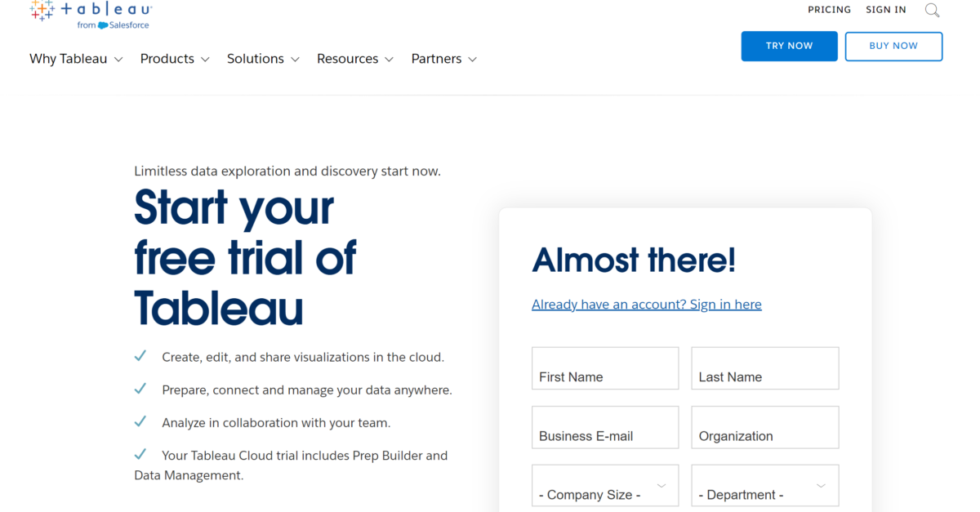Open the Company Size selector
Image resolution: width=980 pixels, height=512 pixels.
[x=604, y=485]
